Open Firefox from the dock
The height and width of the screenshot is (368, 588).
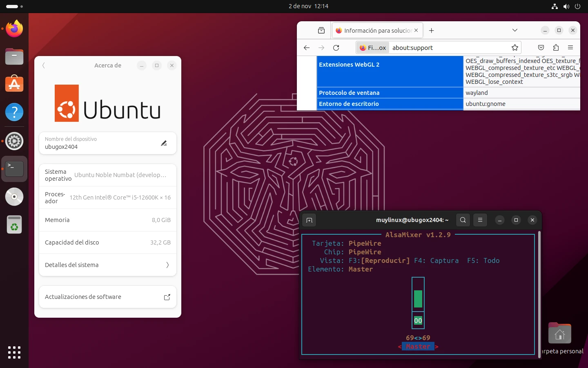(14, 29)
